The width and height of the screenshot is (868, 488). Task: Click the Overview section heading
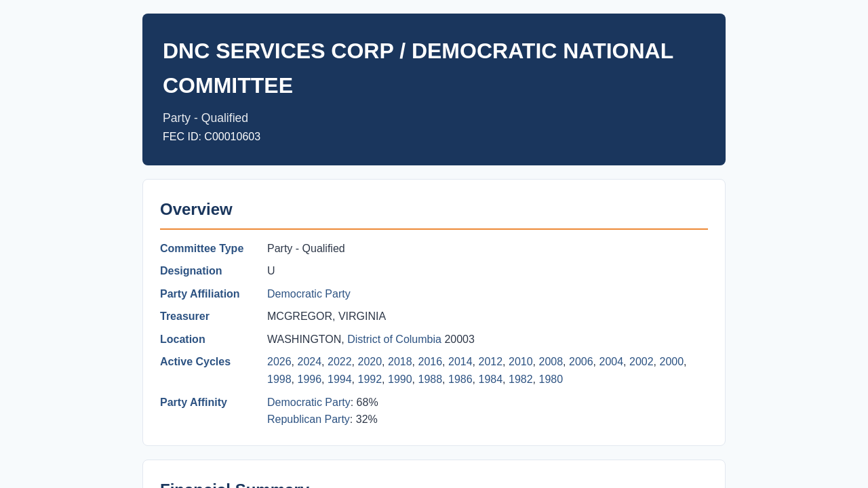(196, 209)
